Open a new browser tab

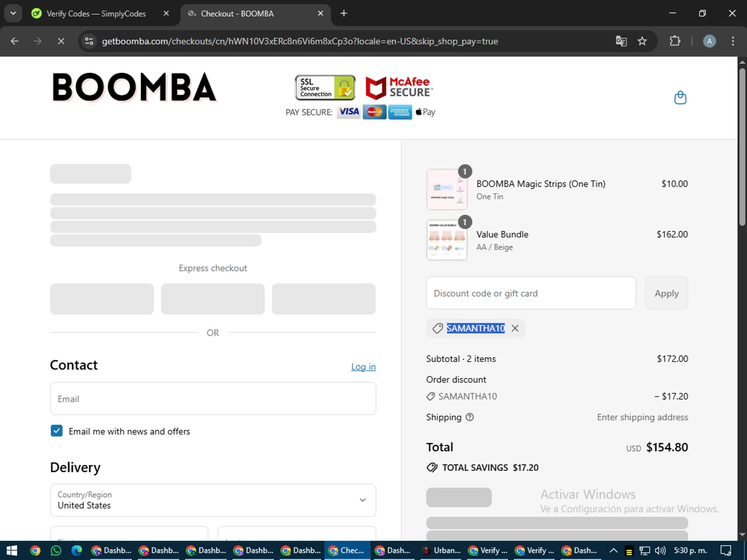(x=344, y=13)
